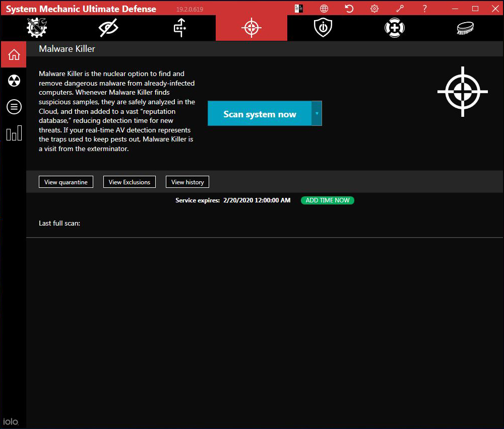Screen dimensions: 504x429
Task: Start scan with Scan system now button
Action: click(260, 114)
